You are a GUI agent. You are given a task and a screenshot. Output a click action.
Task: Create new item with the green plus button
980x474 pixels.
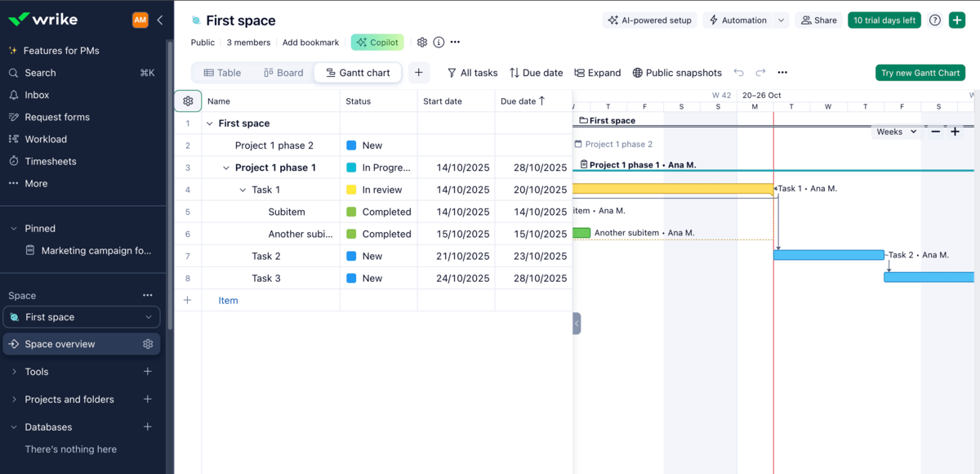[956, 19]
